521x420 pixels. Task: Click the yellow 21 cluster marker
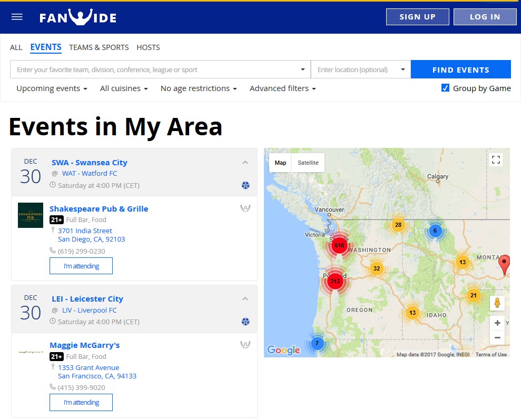pos(474,295)
